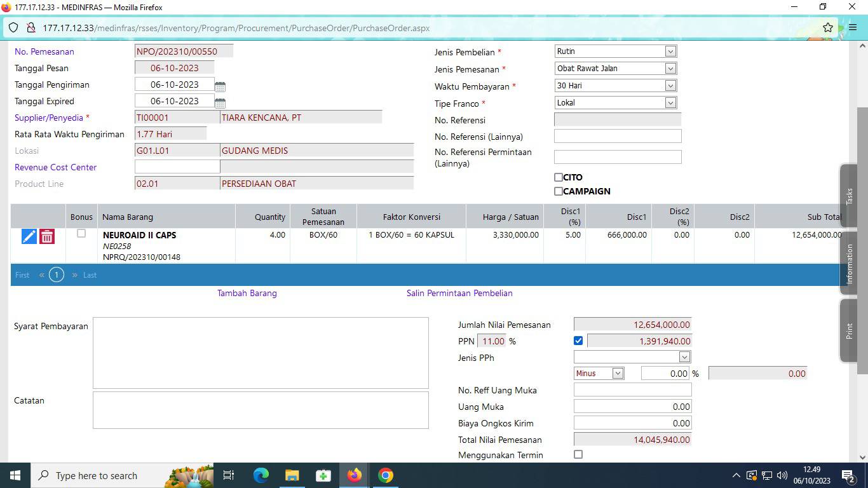This screenshot has height=488, width=868.
Task: Click the Tanggal Pengiriman date field
Action: pos(174,85)
